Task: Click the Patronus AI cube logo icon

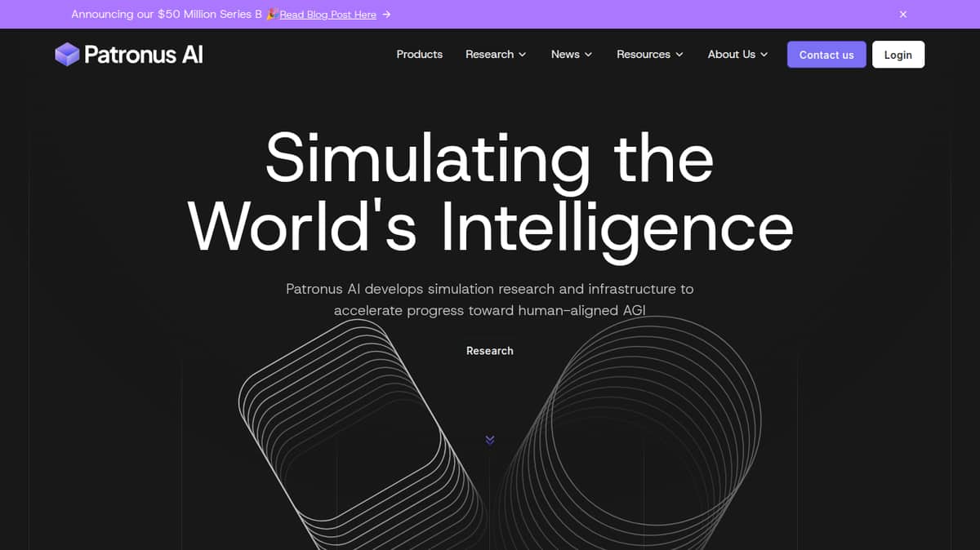Action: point(67,55)
